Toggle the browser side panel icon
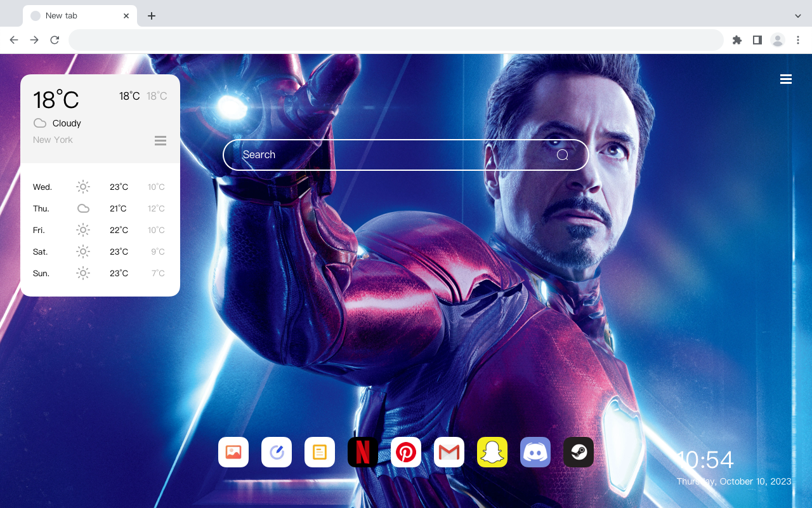812x508 pixels. tap(757, 40)
